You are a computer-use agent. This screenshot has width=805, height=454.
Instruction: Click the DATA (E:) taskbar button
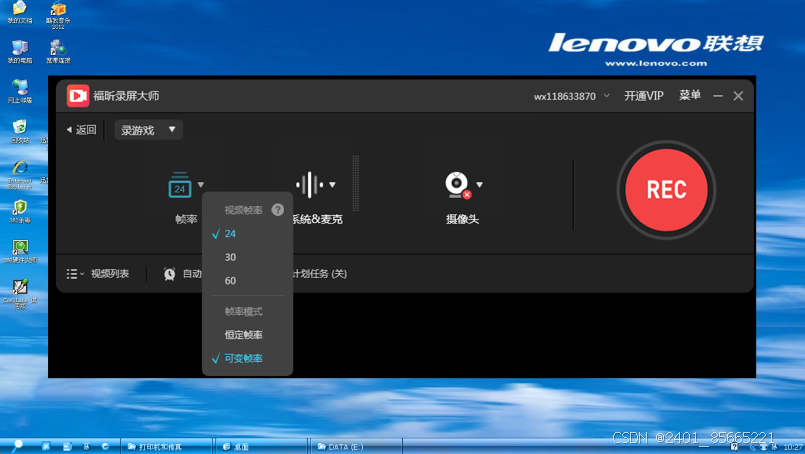pyautogui.click(x=356, y=447)
